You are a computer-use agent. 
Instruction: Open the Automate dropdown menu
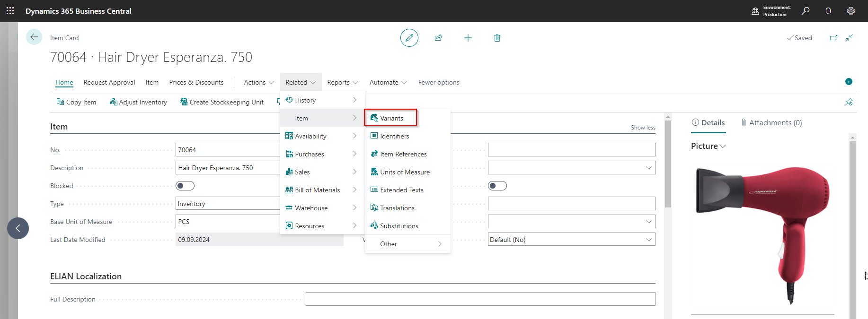(388, 82)
